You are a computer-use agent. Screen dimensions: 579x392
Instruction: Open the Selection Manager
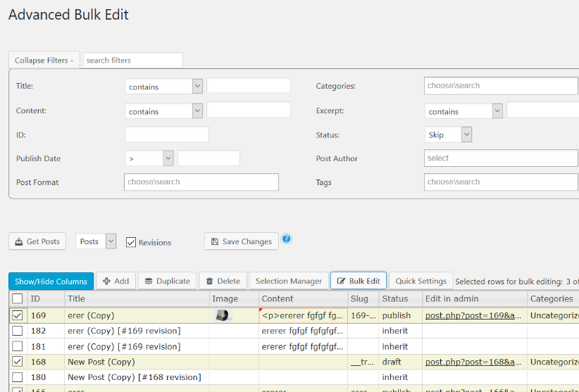[x=289, y=281]
